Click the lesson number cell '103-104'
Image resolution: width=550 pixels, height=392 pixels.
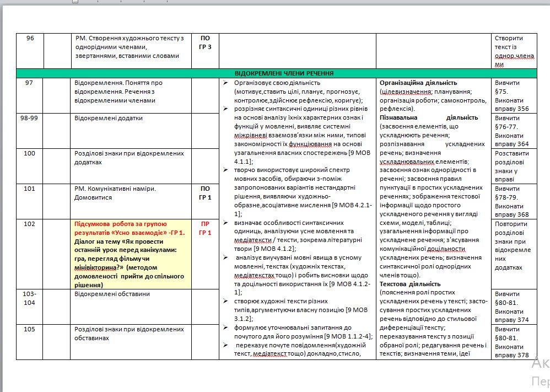tap(30, 298)
